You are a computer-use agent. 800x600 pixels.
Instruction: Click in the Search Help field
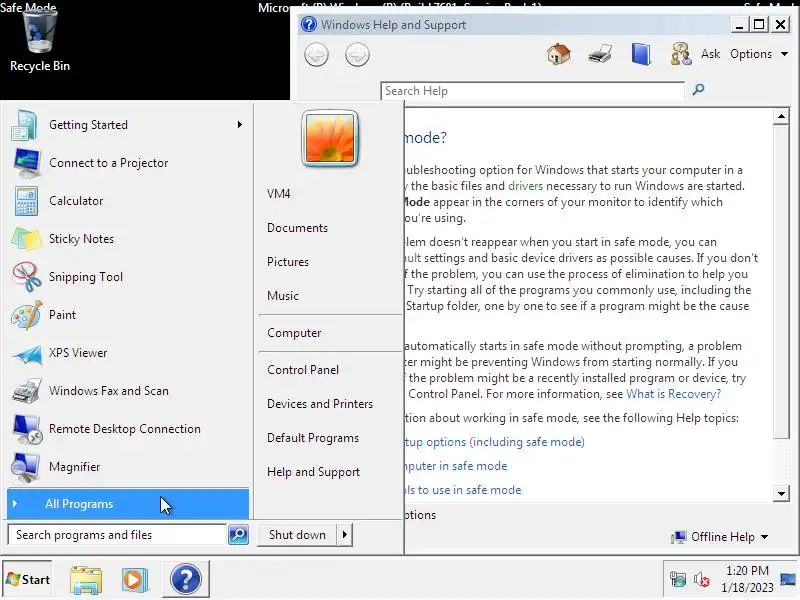click(532, 91)
